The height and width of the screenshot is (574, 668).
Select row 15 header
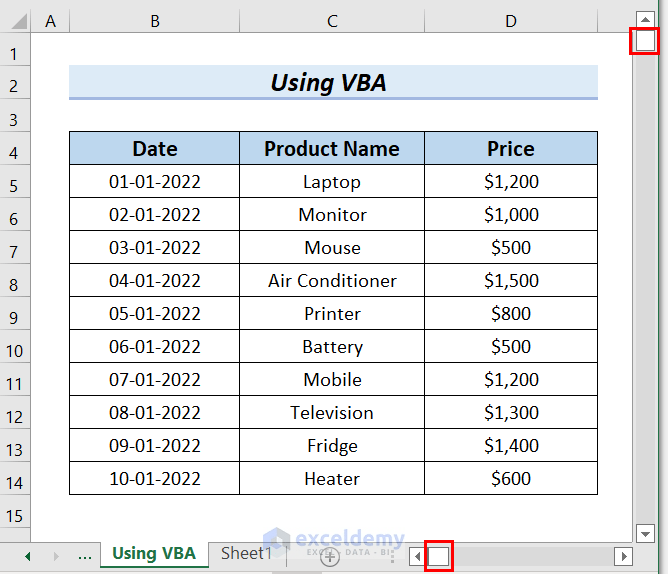point(15,512)
